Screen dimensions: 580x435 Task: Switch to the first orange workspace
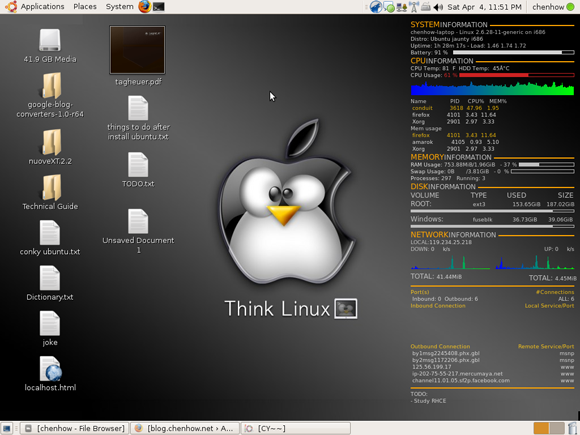pyautogui.click(x=541, y=428)
